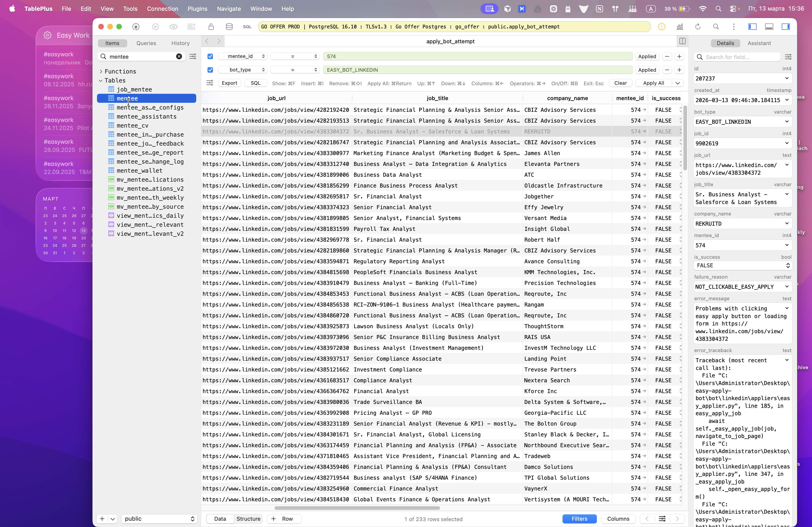This screenshot has width=812, height=527.
Task: Click the refresh reload icon in toolbar
Action: click(698, 27)
